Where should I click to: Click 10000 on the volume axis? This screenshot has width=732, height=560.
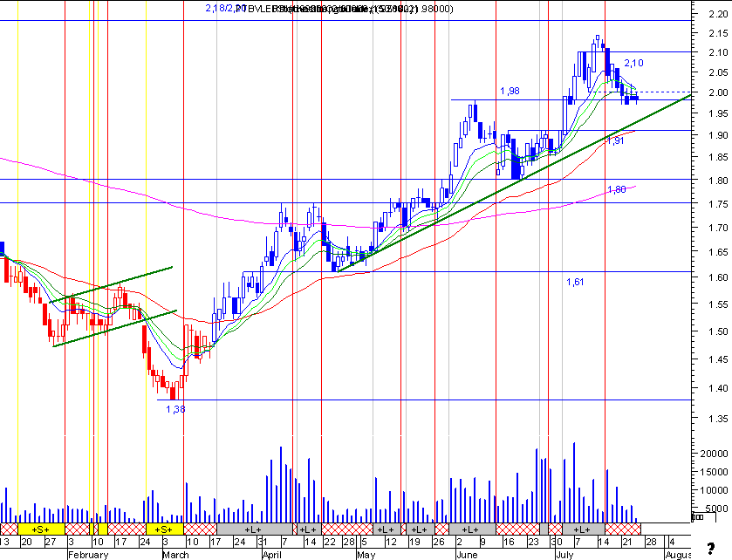[x=714, y=490]
